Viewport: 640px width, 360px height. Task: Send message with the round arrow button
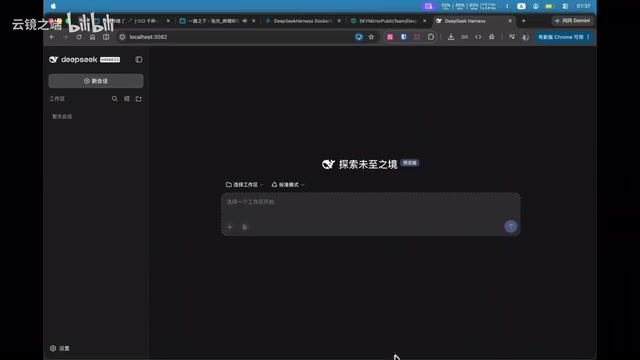(x=511, y=227)
